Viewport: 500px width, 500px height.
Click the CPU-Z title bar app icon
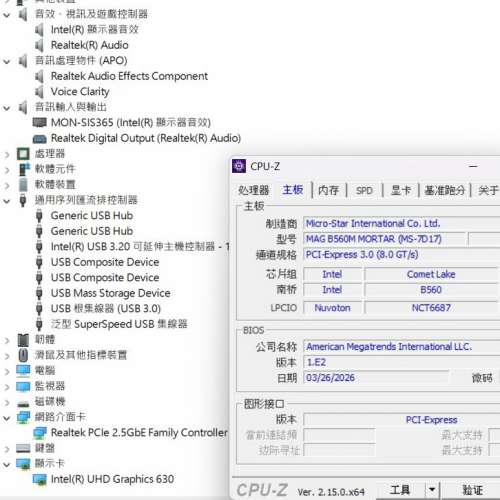click(239, 166)
